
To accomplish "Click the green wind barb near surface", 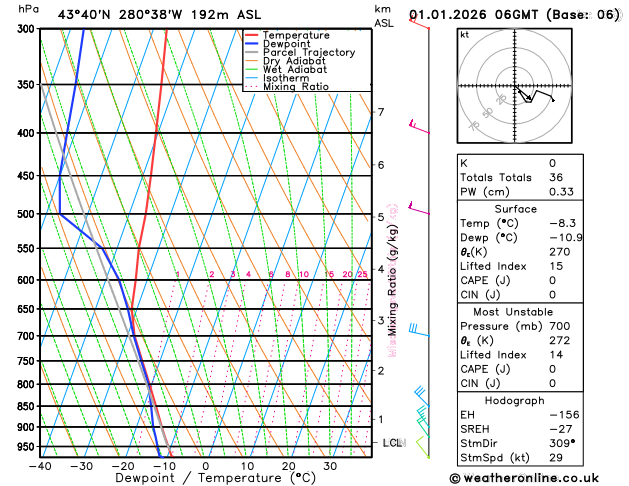I will point(423,448).
